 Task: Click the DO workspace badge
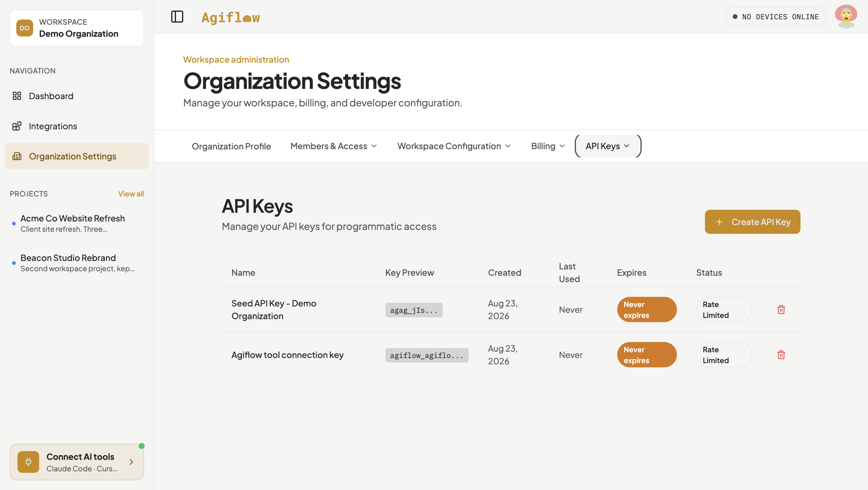(x=25, y=28)
